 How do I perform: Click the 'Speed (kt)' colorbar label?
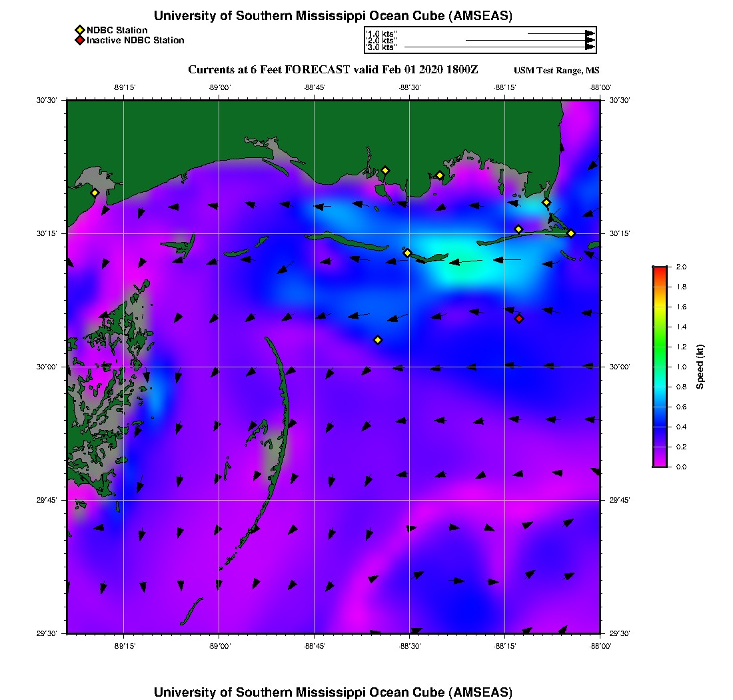tap(700, 367)
